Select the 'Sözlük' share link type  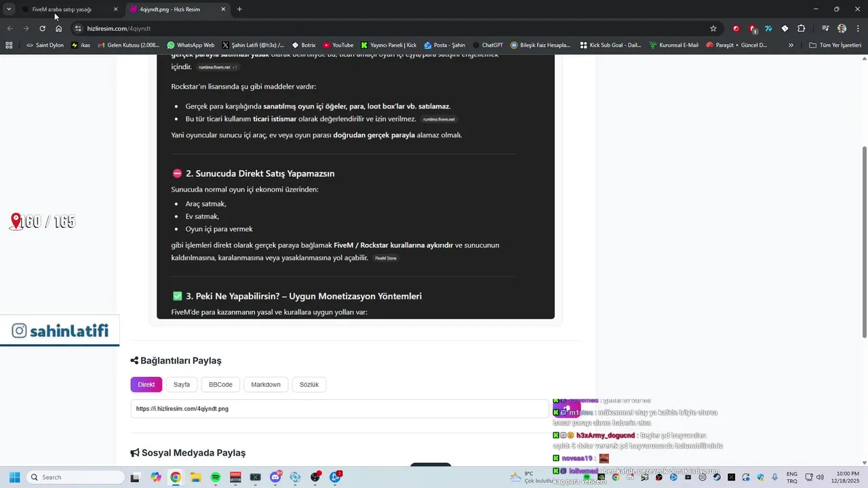click(x=309, y=384)
